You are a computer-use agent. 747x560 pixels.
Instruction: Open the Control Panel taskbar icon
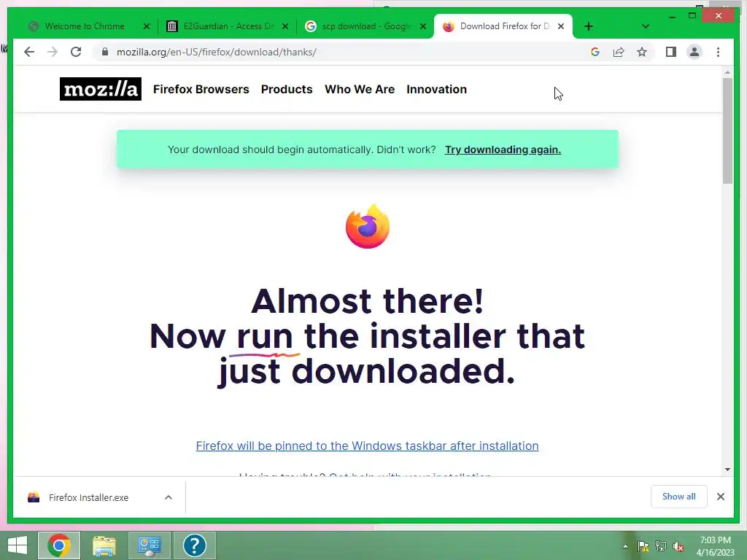[149, 545]
